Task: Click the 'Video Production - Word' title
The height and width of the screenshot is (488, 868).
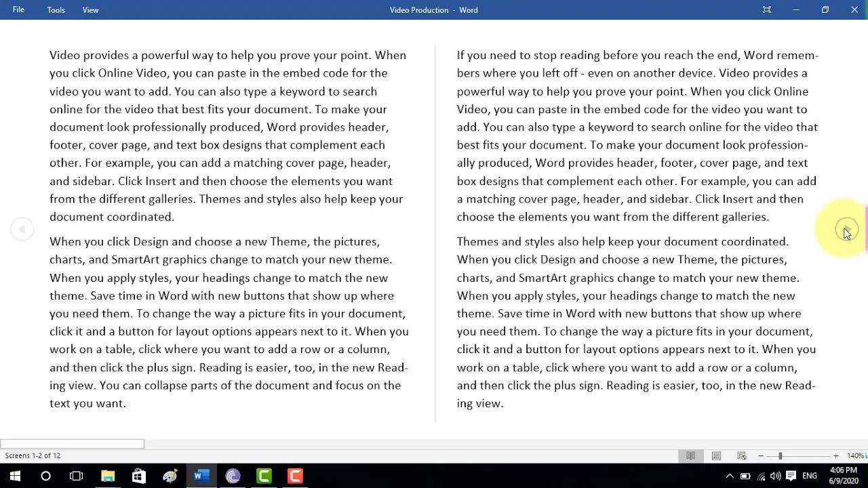Action: pyautogui.click(x=433, y=9)
